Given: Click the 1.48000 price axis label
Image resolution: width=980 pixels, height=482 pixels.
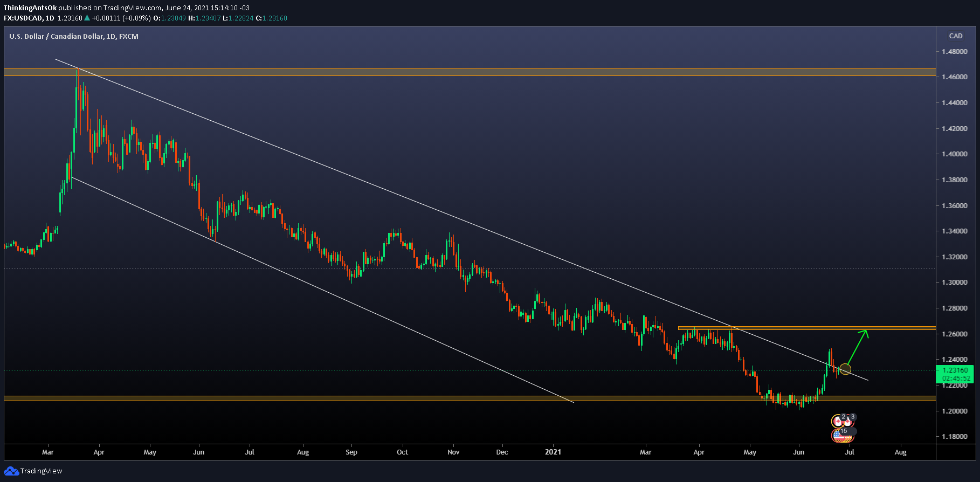Looking at the screenshot, I should pyautogui.click(x=954, y=52).
